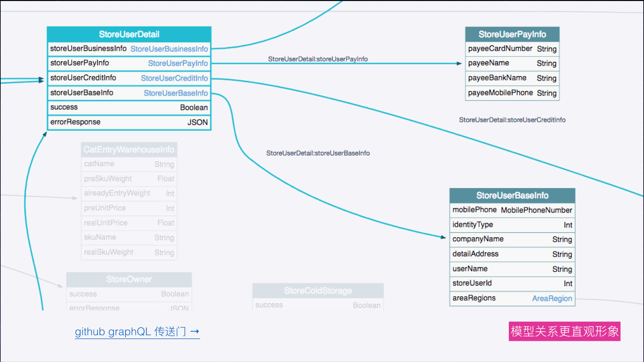The image size is (644, 362).
Task: Click the StoreUserBusinessInfo type link
Action: [x=169, y=49]
